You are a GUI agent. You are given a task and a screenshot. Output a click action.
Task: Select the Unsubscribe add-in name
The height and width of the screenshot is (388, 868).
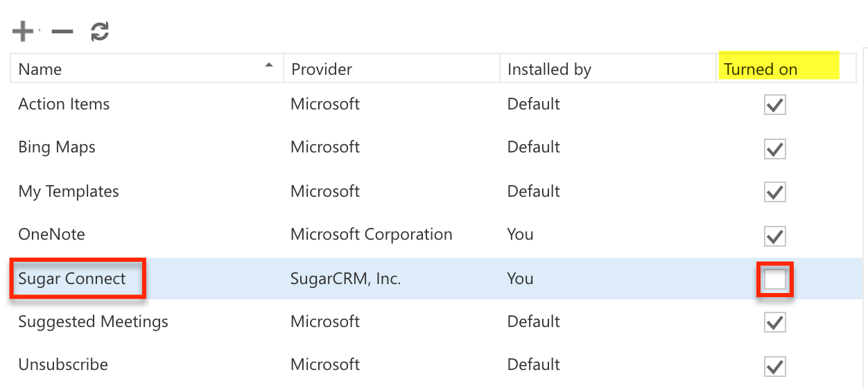pos(63,364)
